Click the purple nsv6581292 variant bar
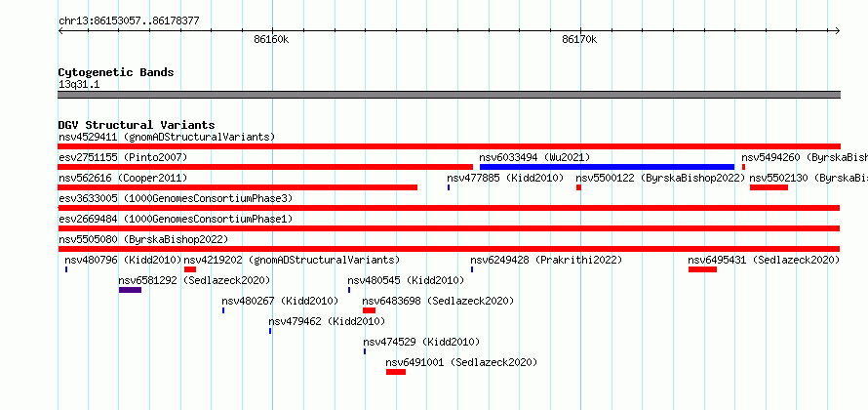Image resolution: width=868 pixels, height=410 pixels. click(x=130, y=290)
